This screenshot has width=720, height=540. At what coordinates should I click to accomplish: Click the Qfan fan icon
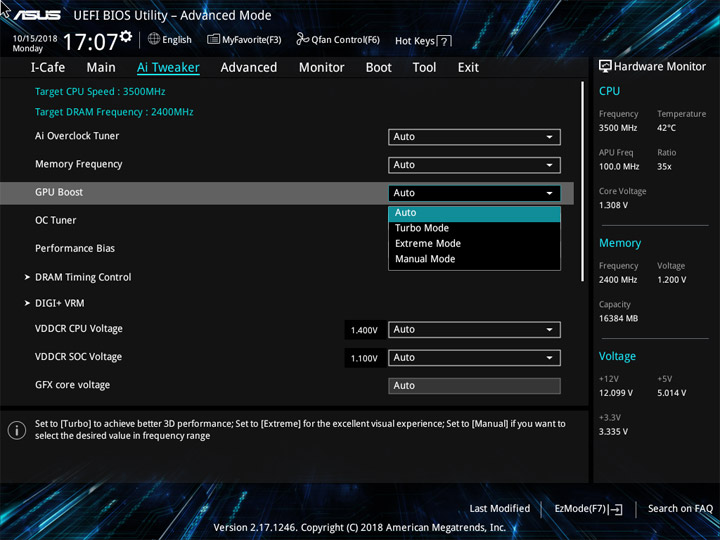click(x=303, y=39)
